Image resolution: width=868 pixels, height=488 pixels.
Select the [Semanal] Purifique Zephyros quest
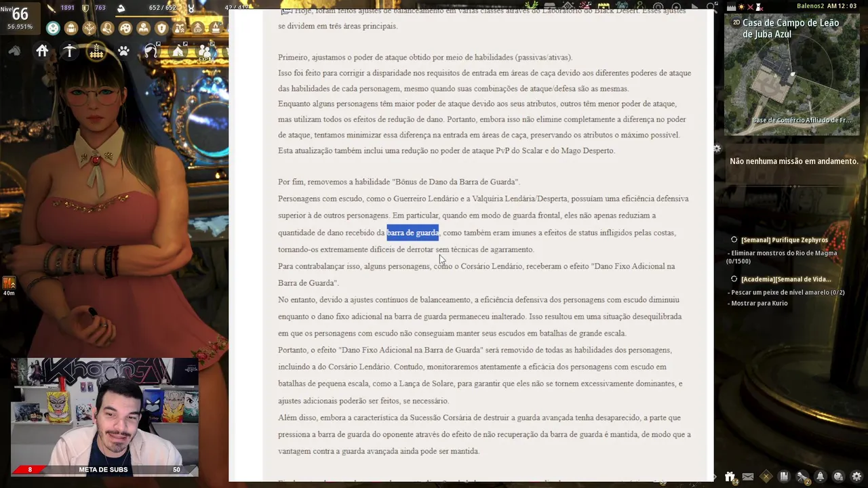(784, 240)
